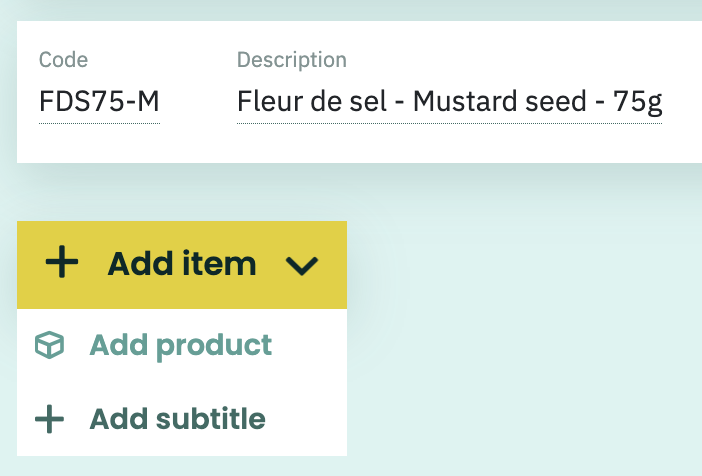Image resolution: width=702 pixels, height=476 pixels.
Task: Expand the Add item chevron arrow
Action: 302,266
